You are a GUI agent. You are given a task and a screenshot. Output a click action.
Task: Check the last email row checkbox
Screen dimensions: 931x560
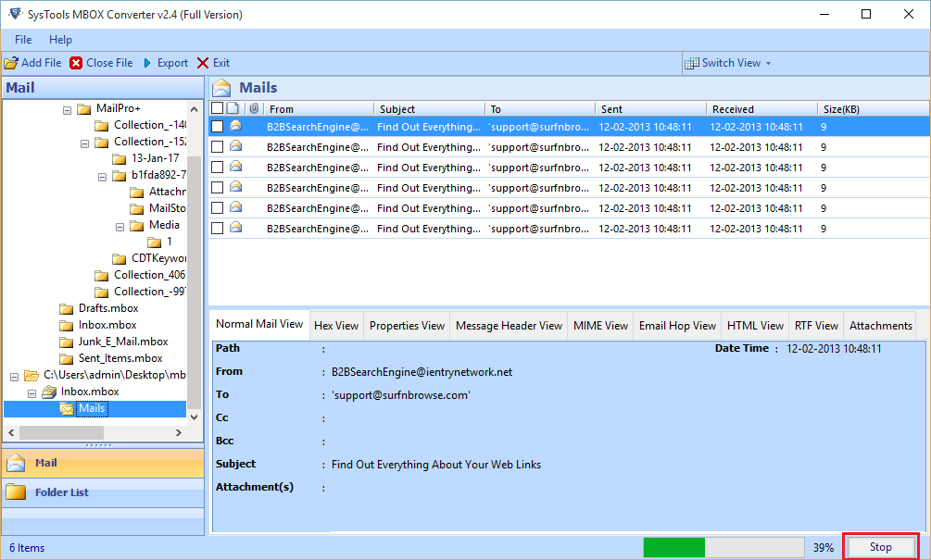[x=217, y=228]
